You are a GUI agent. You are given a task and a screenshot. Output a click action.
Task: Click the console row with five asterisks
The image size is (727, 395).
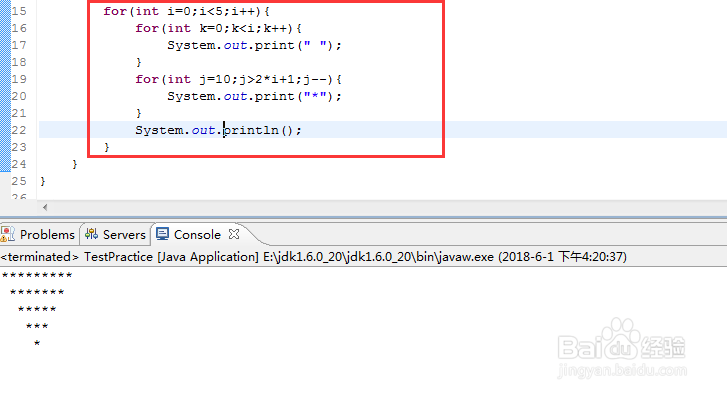click(37, 309)
